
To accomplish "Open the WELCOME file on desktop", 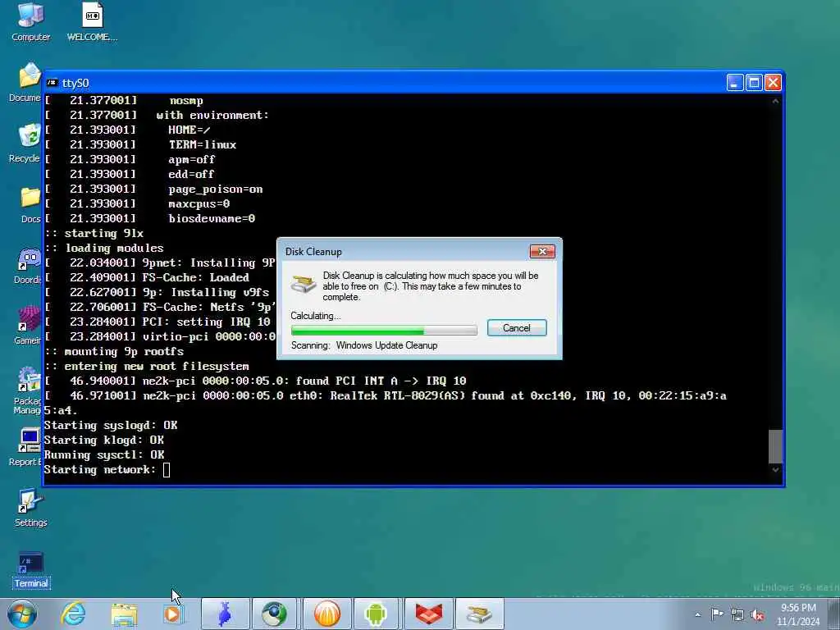I will [92, 21].
